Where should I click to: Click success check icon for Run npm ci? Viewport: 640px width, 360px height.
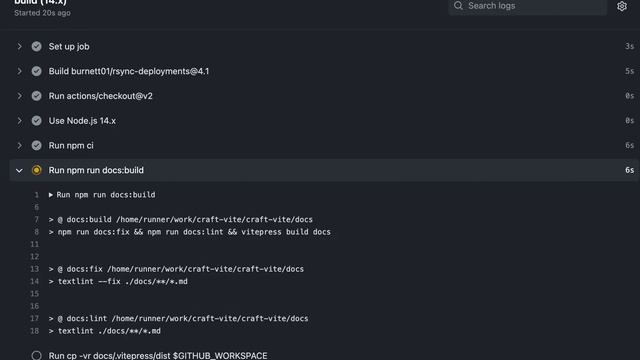[36, 145]
